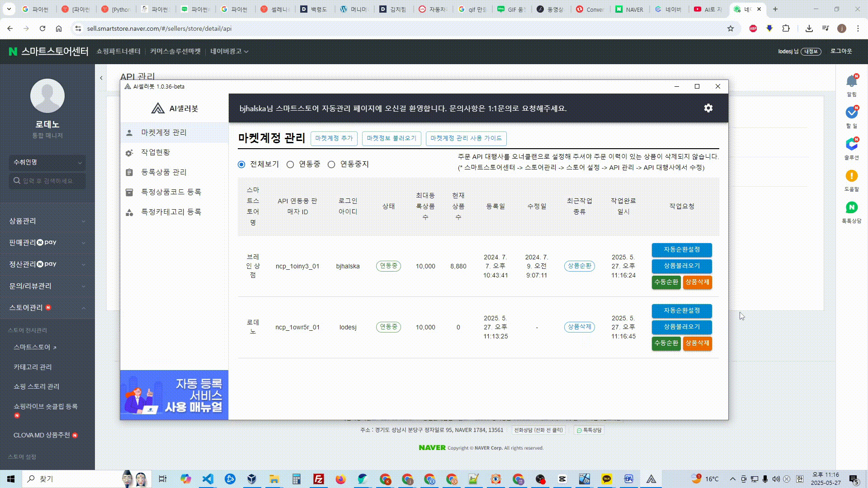Open the 자동 등록 서비스 사용 매뉴얼 banner
The image size is (868, 488).
point(174,395)
